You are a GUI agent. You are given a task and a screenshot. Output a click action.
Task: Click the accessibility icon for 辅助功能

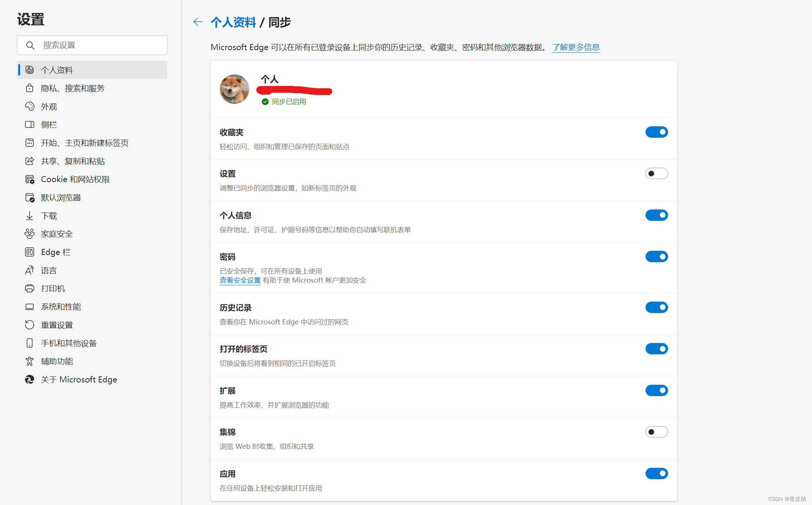(30, 362)
